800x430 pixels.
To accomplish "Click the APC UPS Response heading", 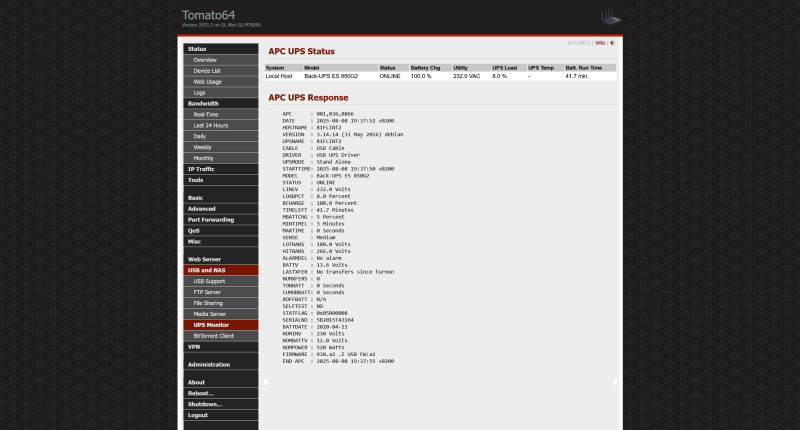I will pyautogui.click(x=308, y=98).
